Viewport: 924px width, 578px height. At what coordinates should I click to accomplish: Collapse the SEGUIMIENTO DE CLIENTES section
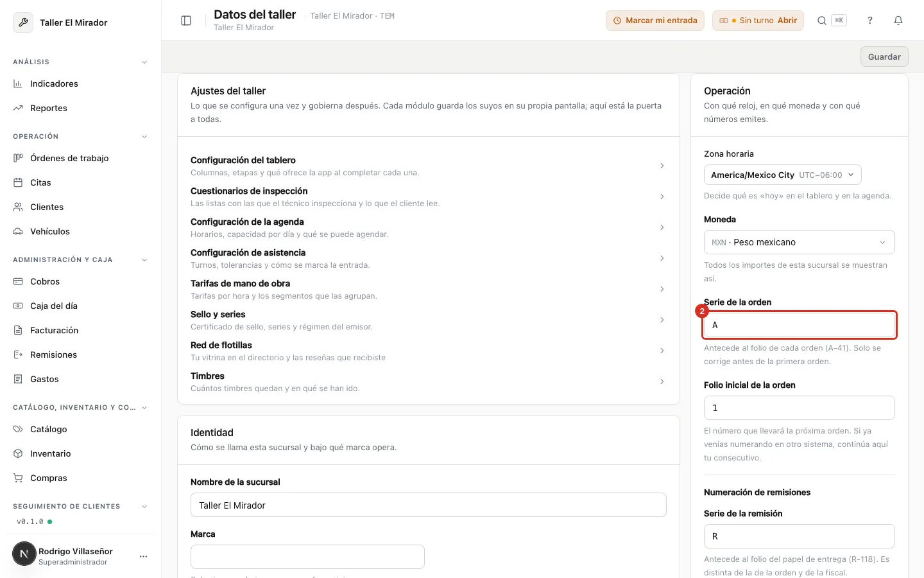tap(144, 507)
